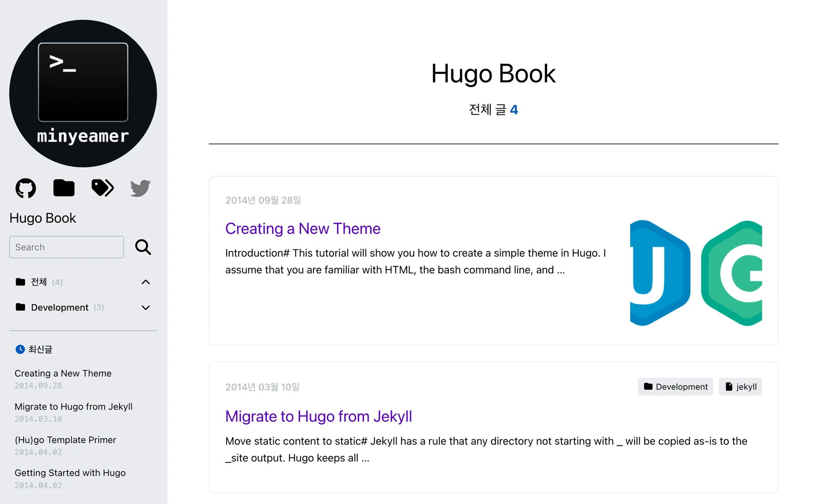Click the date 2014년 09월 28일
This screenshot has width=835, height=504.
(x=263, y=200)
